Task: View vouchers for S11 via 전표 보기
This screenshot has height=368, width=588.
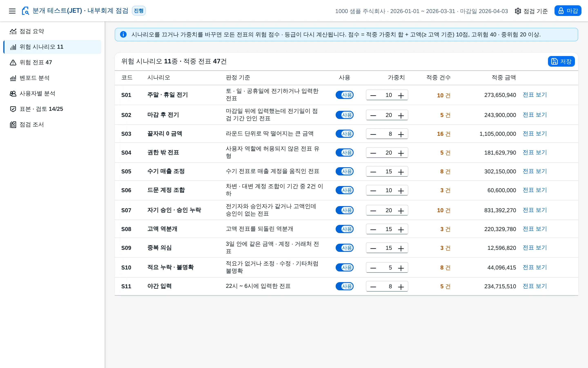Action: click(x=535, y=286)
